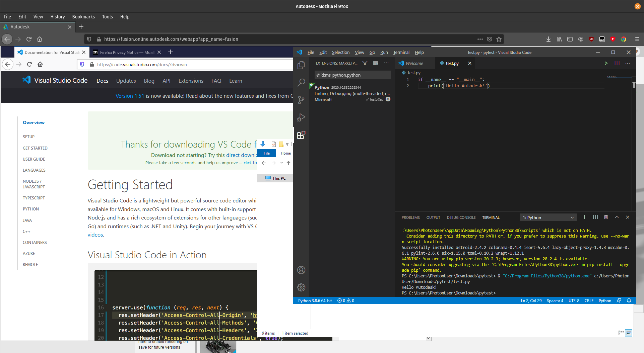
Task: Close the terminal panel
Action: pos(628,217)
